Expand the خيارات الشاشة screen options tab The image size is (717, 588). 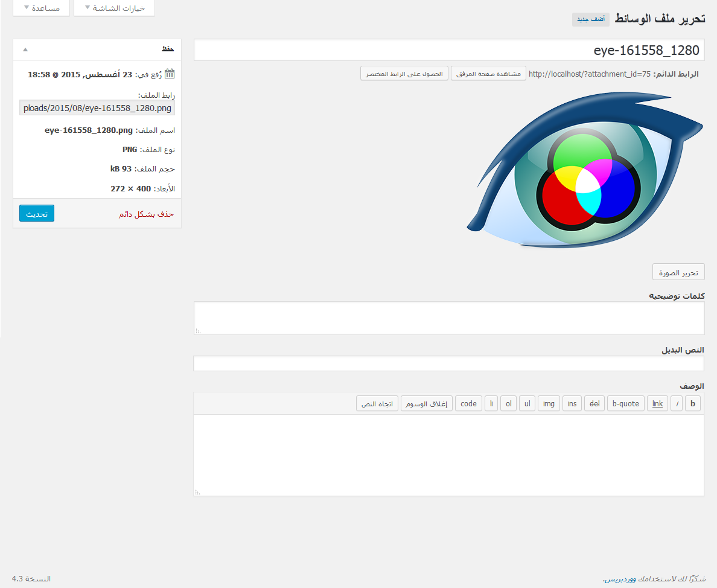[x=114, y=8]
